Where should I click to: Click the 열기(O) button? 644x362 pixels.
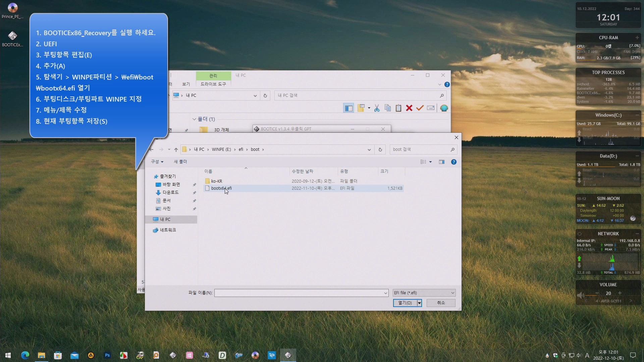[405, 303]
